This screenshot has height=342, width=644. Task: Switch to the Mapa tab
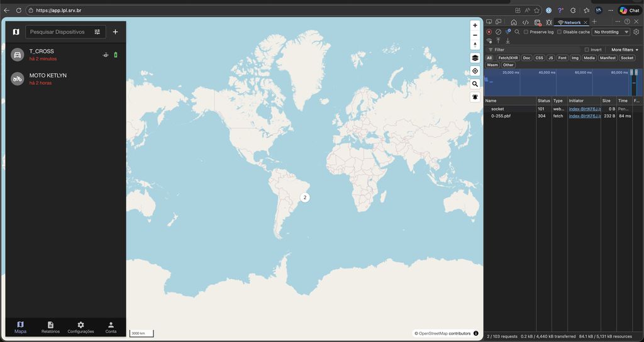click(x=20, y=327)
